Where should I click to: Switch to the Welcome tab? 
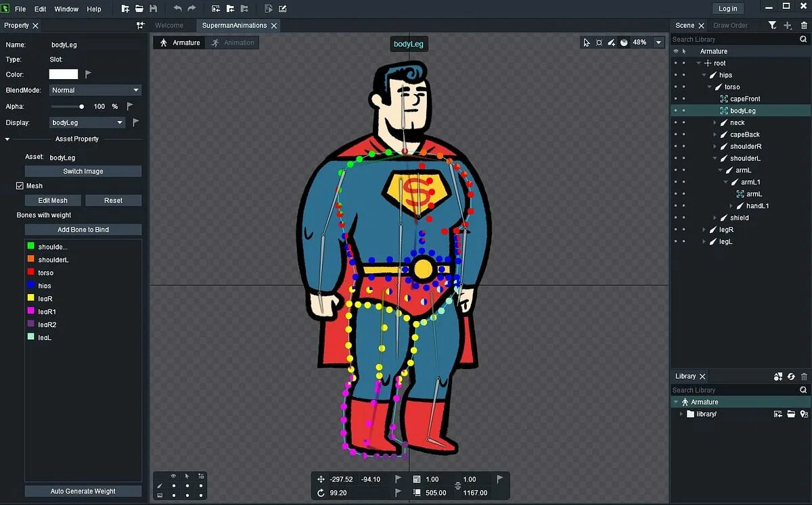click(169, 25)
